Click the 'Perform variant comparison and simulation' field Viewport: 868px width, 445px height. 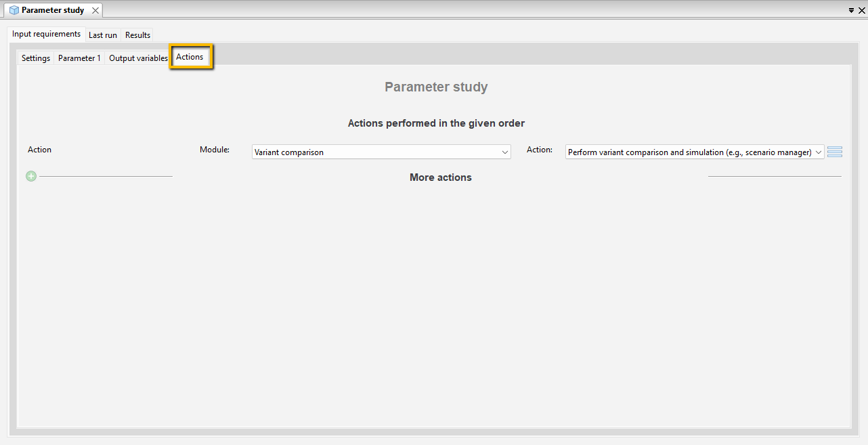click(x=695, y=152)
